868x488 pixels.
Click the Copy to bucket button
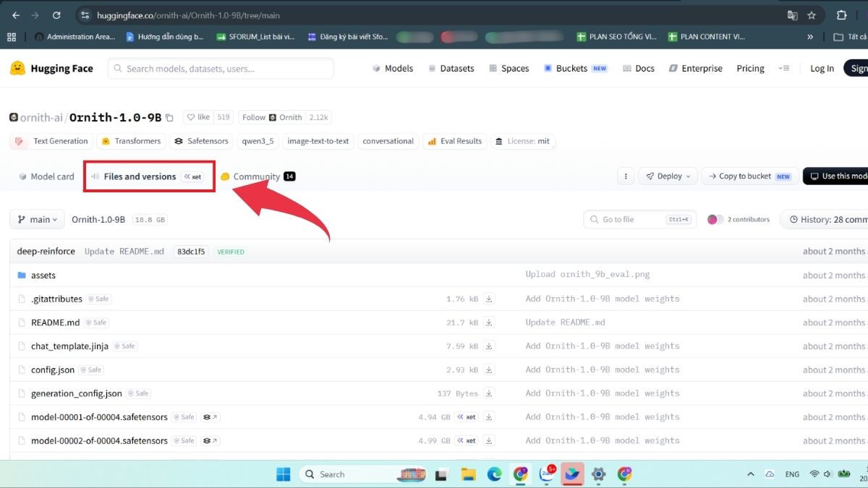(751, 176)
